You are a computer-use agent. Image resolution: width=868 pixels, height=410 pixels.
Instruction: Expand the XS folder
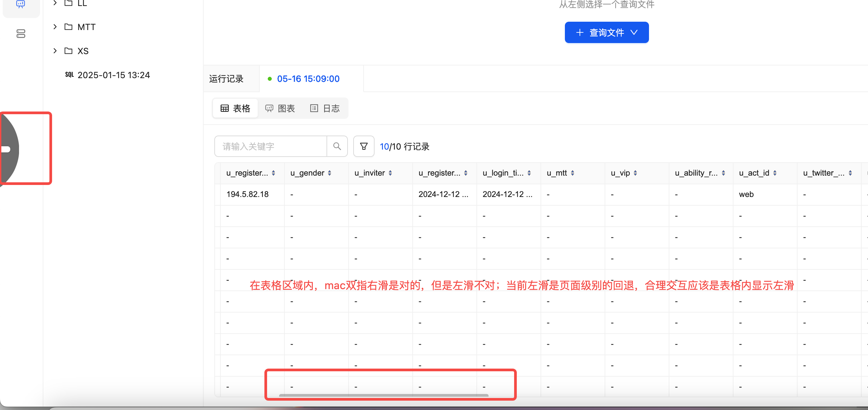pos(55,50)
